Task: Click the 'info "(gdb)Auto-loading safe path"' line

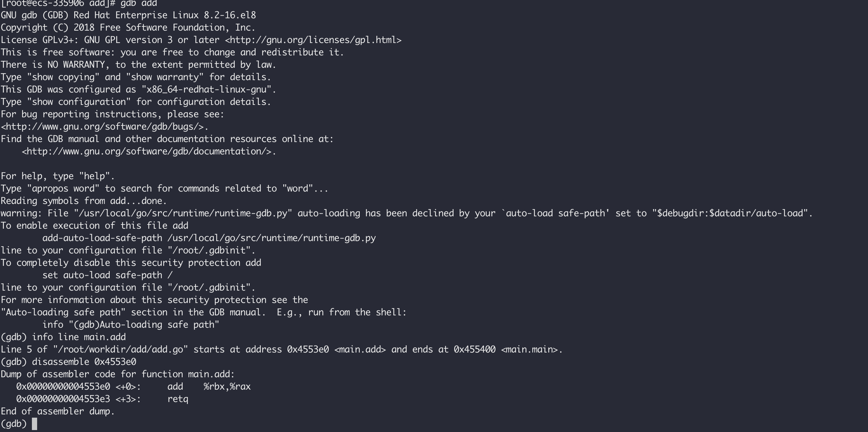Action: [x=131, y=325]
